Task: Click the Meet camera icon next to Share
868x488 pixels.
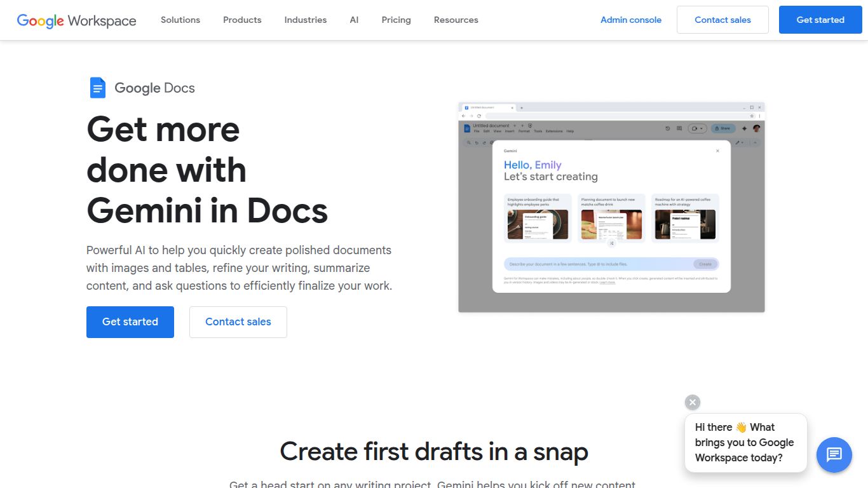Action: click(x=695, y=128)
